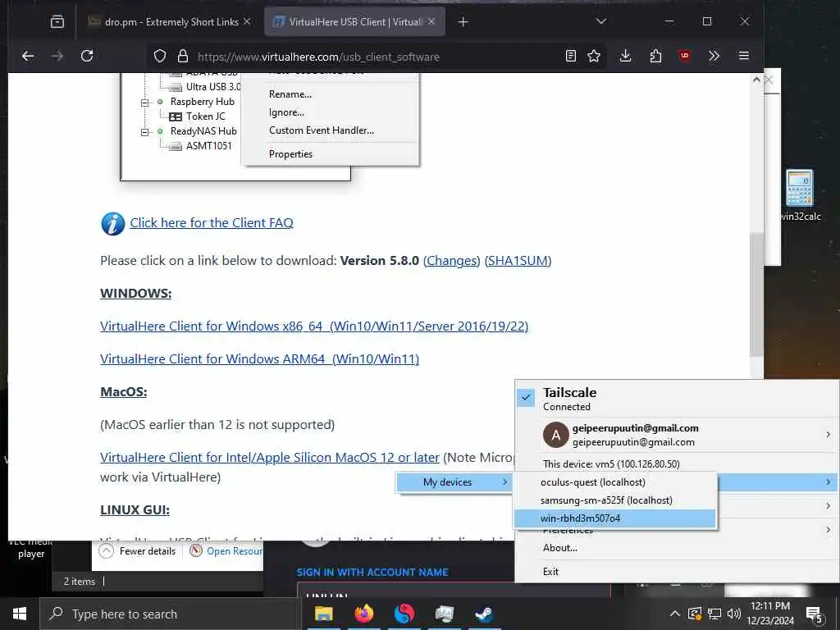
Task: Collapse Fewer details in Task Manager
Action: [138, 550]
